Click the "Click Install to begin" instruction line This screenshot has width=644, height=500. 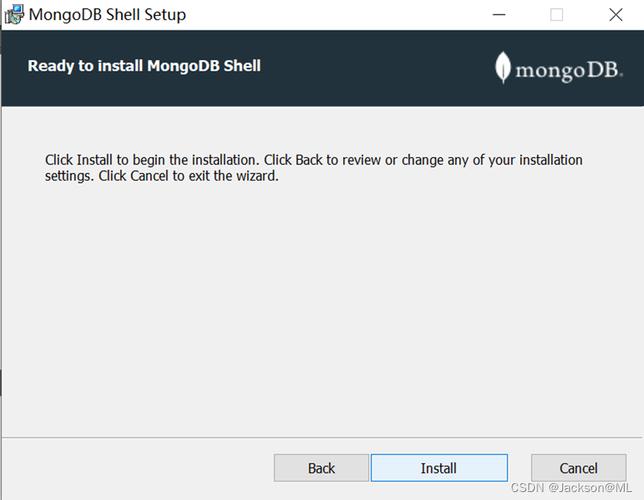coord(314,160)
